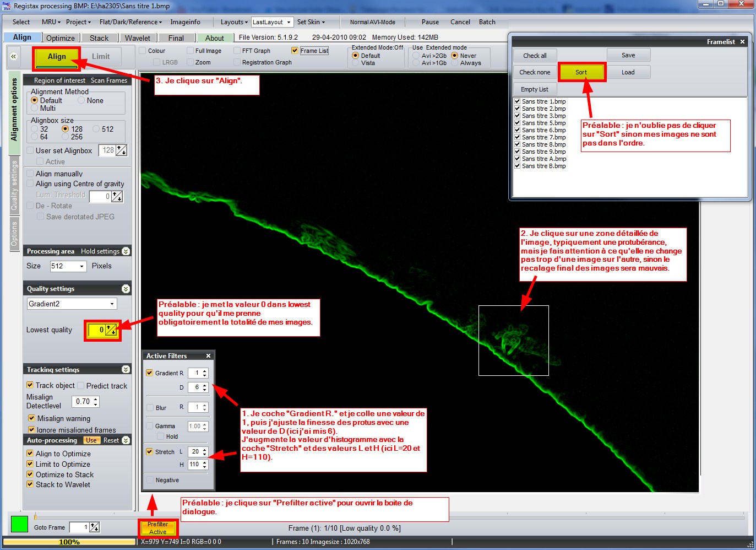Image resolution: width=756 pixels, height=550 pixels.
Task: Click the Goto Frame spinner arrows
Action: [95, 527]
